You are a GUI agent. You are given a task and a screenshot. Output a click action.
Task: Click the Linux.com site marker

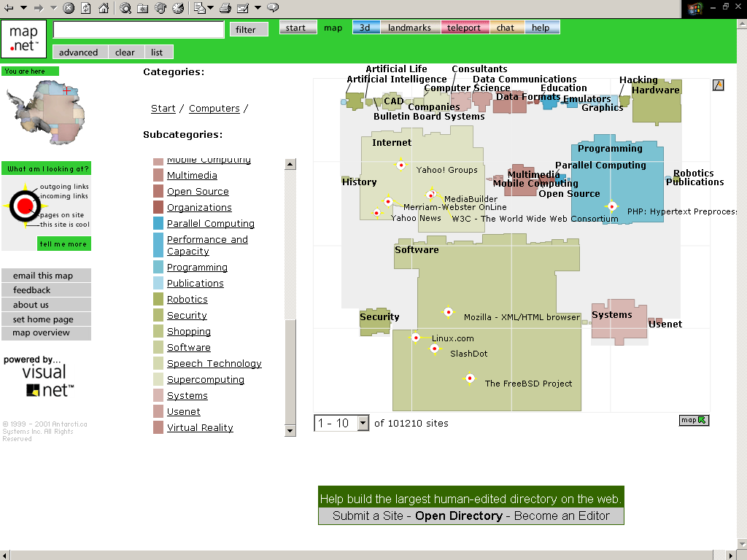[415, 338]
